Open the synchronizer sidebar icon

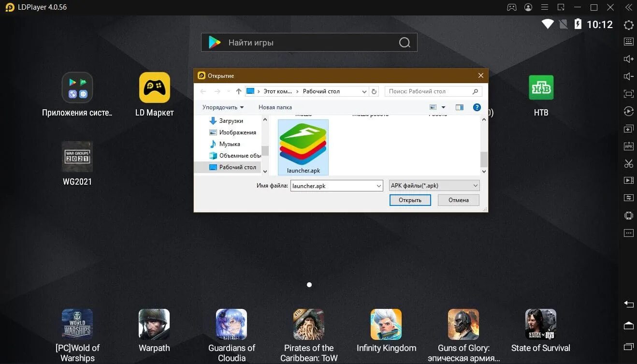[x=628, y=198]
